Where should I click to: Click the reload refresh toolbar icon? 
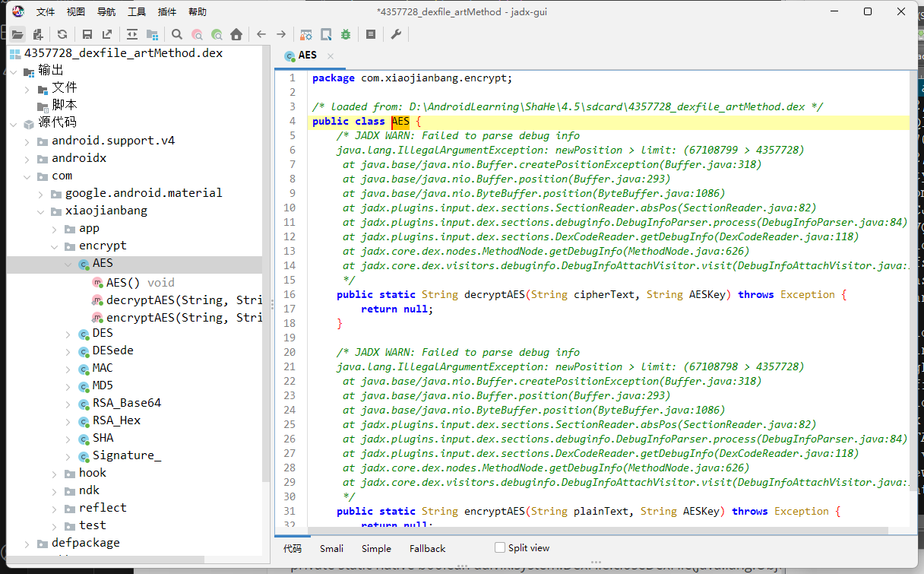tap(62, 34)
